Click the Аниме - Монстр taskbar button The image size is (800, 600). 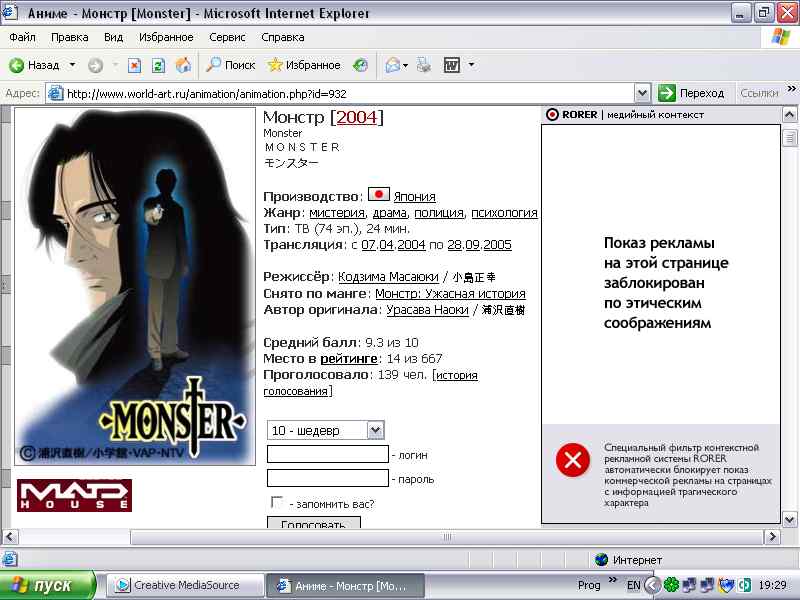click(x=345, y=586)
